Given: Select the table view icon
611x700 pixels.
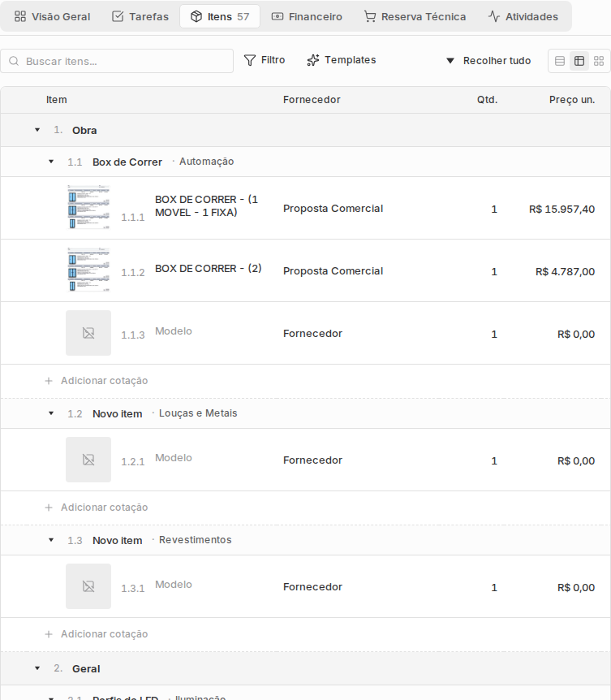Looking at the screenshot, I should [579, 61].
